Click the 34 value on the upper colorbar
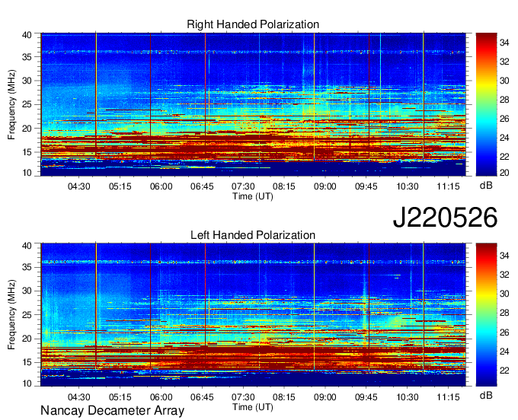Viewport: 518px width, 420px height. coord(504,43)
